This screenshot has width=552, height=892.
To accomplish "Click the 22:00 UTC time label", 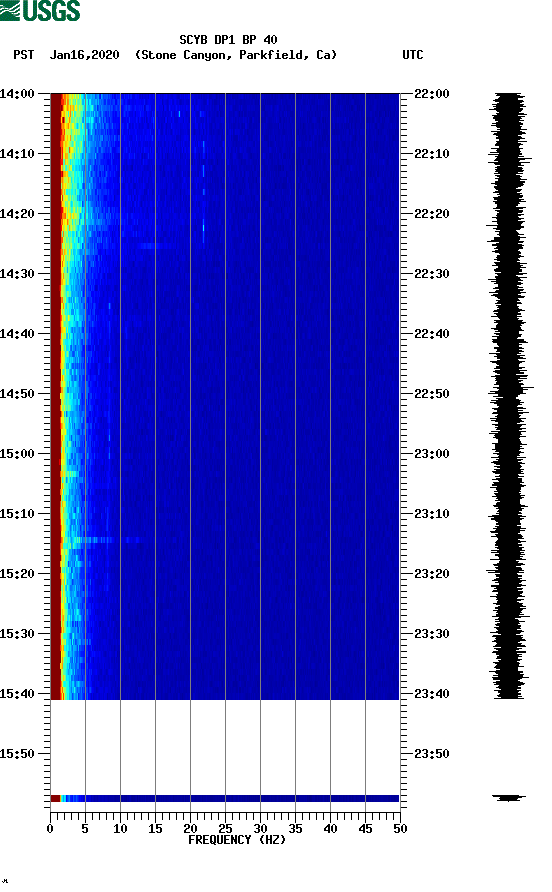I will click(x=432, y=93).
